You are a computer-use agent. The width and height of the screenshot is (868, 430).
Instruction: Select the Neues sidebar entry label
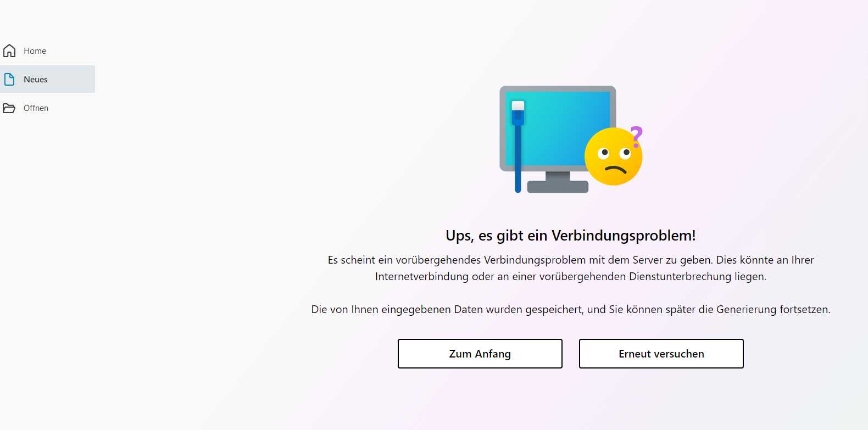tap(36, 80)
